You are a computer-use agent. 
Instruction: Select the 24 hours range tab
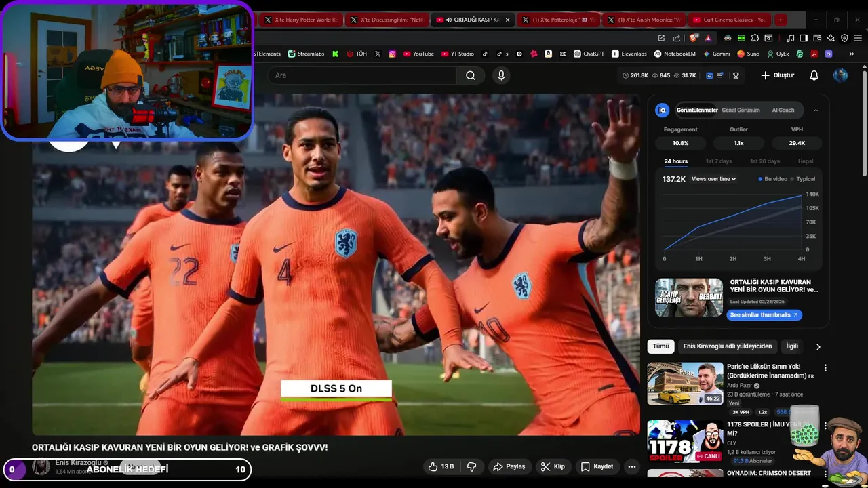coord(675,161)
